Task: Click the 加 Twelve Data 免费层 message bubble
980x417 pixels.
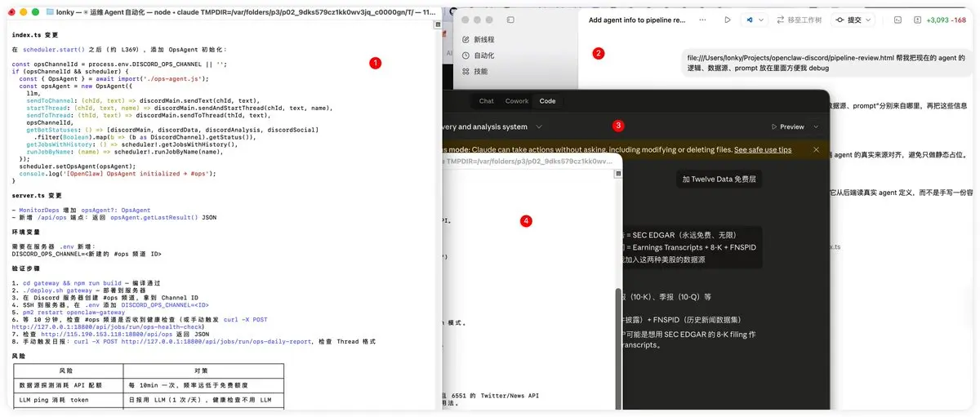Action: click(x=719, y=180)
